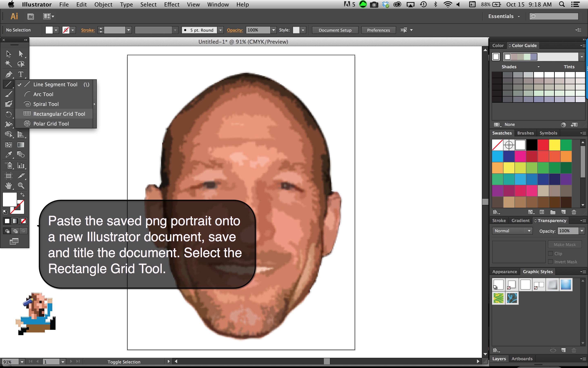Select the Eyedropper tool
This screenshot has width=588, height=368.
pos(9,155)
